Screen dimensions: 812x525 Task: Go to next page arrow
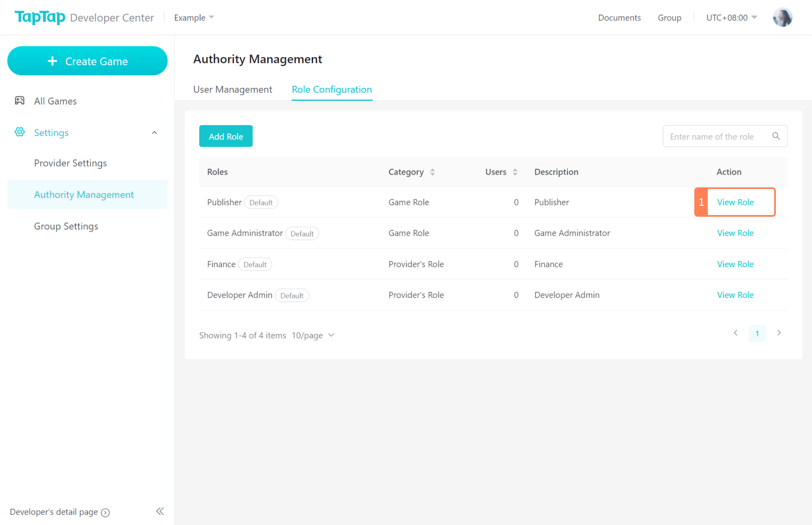779,333
